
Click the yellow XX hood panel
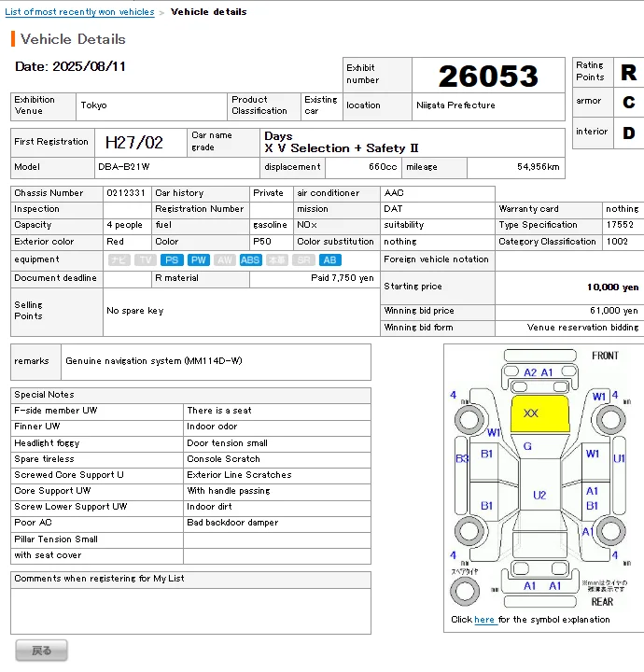(531, 413)
